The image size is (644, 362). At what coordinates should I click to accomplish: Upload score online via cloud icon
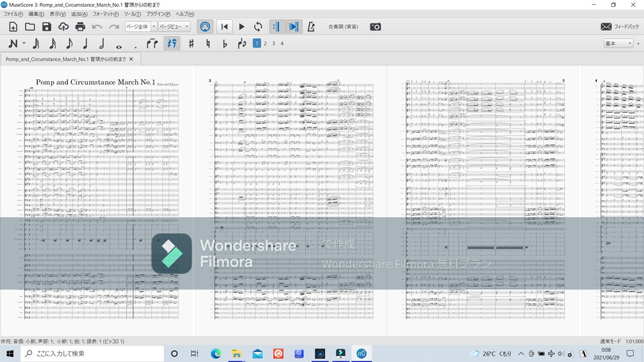[63, 27]
